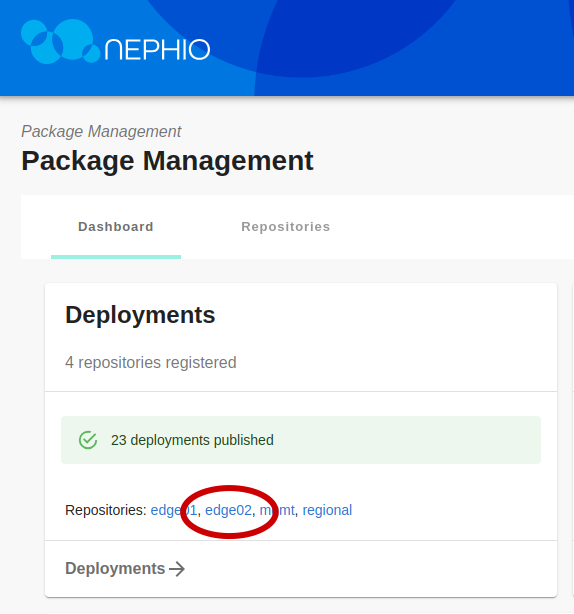Go to Deployments via the arrow link

click(x=125, y=569)
